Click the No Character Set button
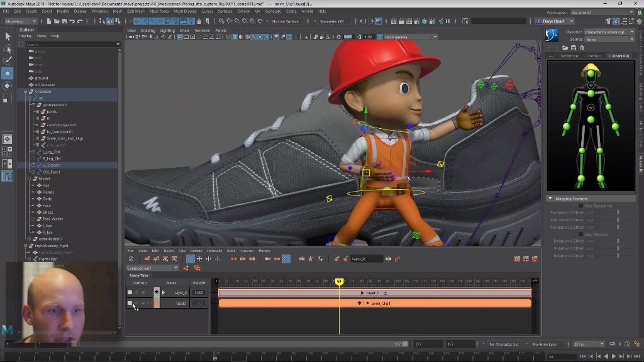This screenshot has width=644, height=362. point(504,344)
